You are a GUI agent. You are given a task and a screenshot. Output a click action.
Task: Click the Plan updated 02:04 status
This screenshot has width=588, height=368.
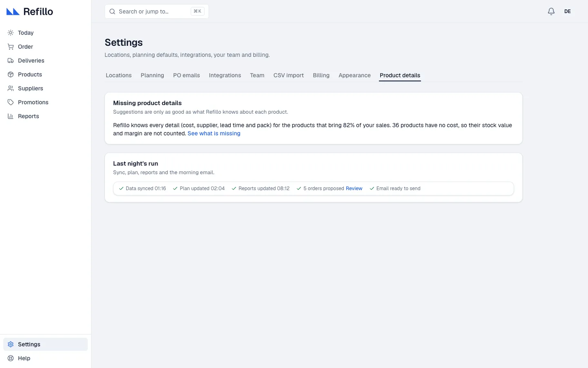tap(199, 188)
